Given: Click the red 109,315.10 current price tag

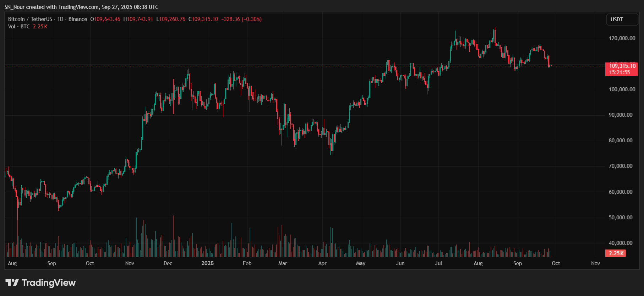Looking at the screenshot, I should point(622,66).
